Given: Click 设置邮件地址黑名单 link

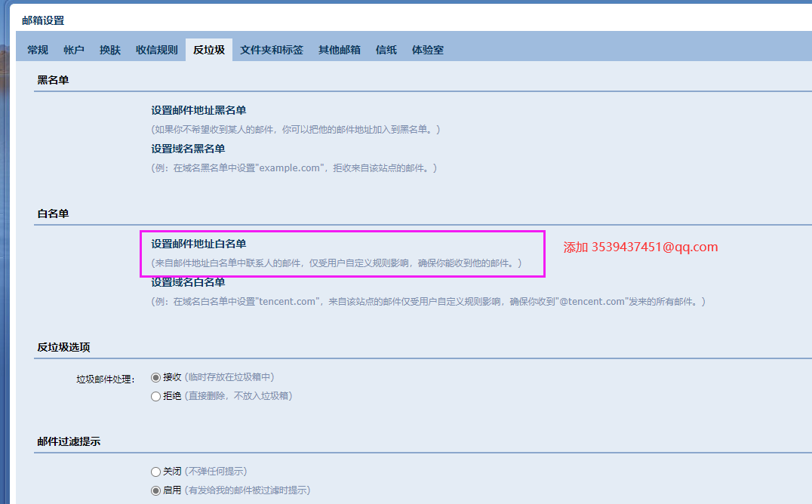Looking at the screenshot, I should [198, 110].
